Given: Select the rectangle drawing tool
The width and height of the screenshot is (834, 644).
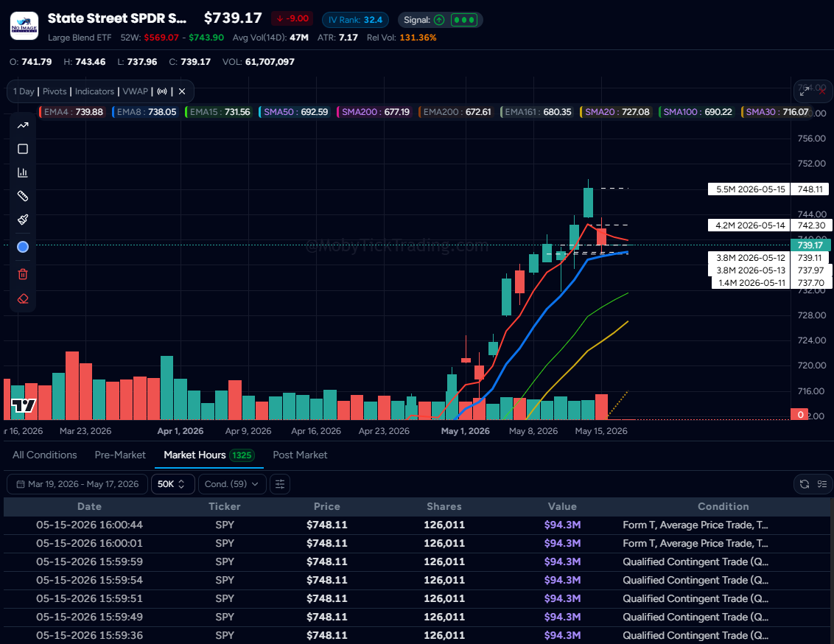Looking at the screenshot, I should tap(23, 149).
